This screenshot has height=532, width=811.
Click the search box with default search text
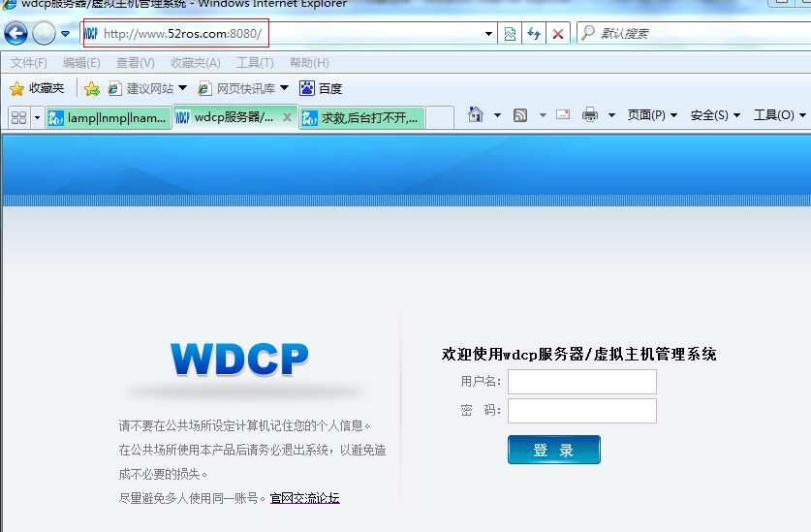(694, 34)
